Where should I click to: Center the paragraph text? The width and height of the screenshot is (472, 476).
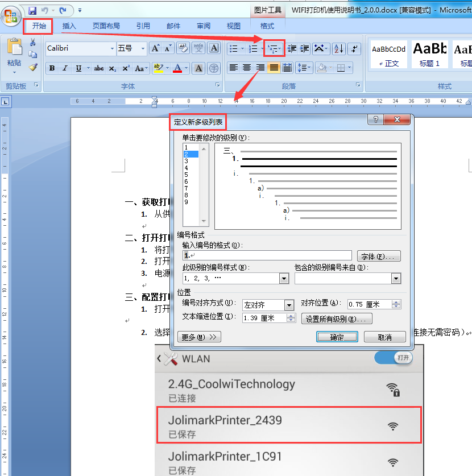coord(247,68)
